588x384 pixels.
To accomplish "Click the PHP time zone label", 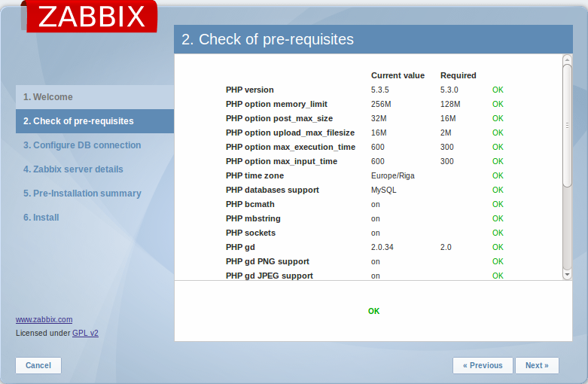I will pos(254,175).
